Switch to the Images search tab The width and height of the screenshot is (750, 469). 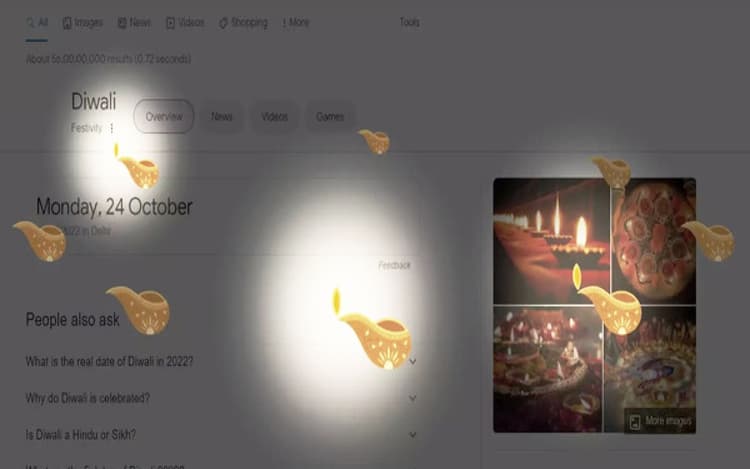point(83,22)
